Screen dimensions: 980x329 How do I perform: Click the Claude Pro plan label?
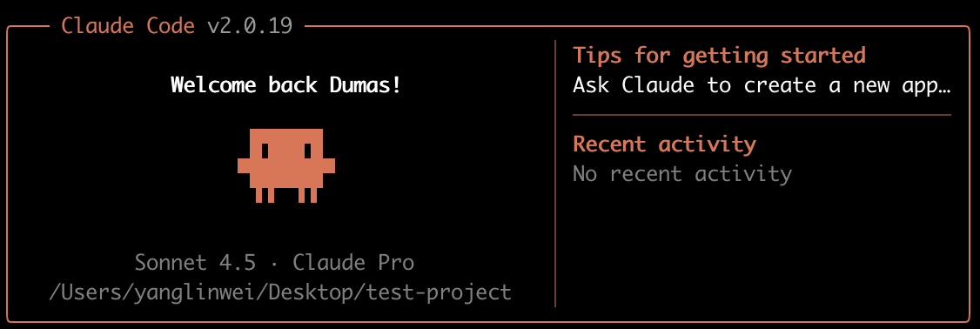click(x=353, y=263)
